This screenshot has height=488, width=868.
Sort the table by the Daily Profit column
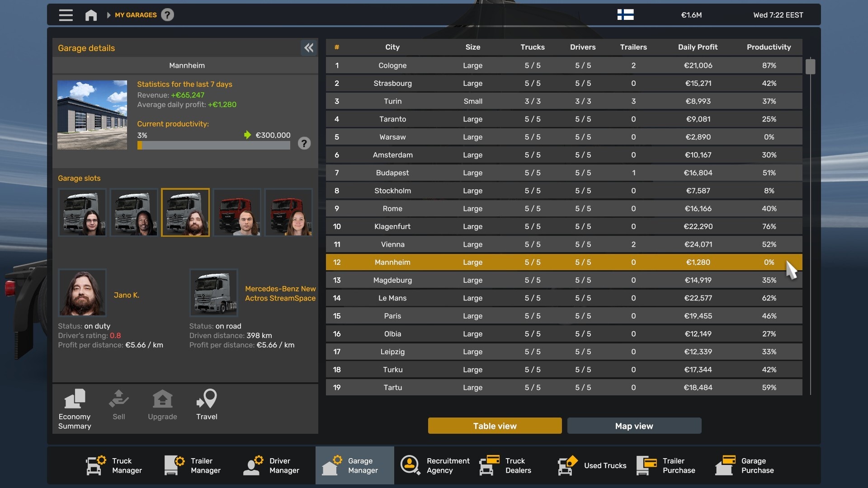698,47
